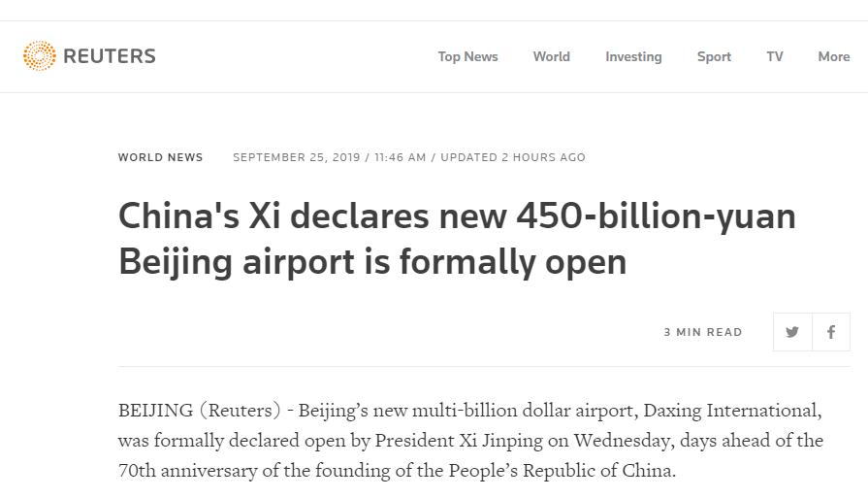Go to the World nav item
The width and height of the screenshot is (868, 498).
point(551,56)
